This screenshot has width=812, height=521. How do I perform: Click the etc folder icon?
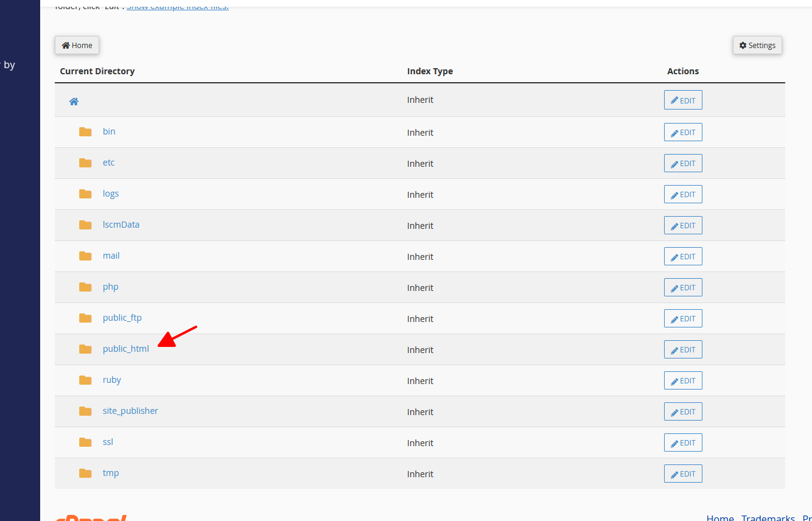85,163
